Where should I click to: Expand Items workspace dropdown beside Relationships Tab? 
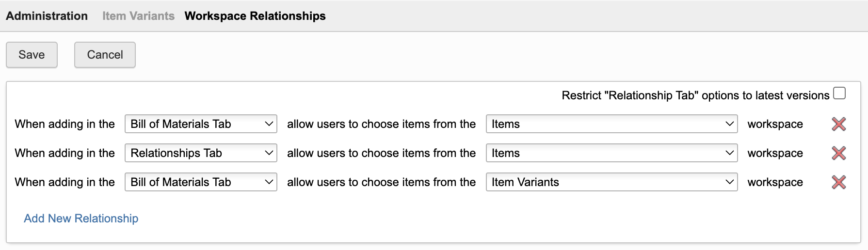coord(611,153)
